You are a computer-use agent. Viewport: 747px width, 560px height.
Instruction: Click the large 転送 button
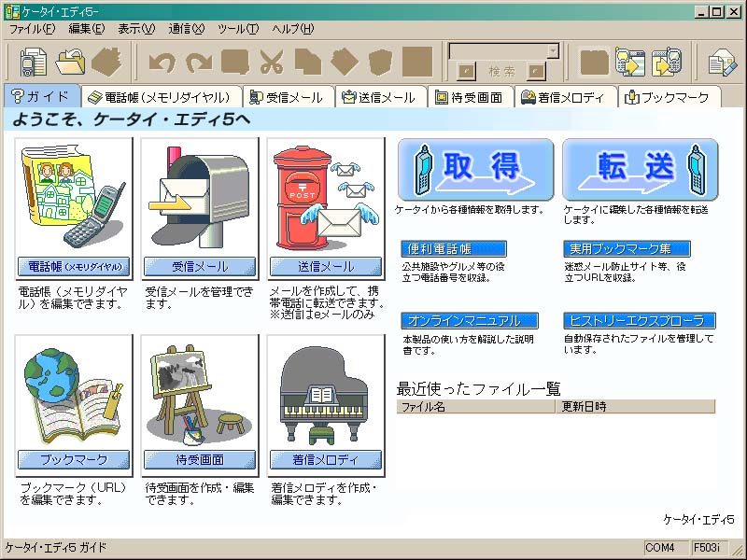[x=641, y=170]
